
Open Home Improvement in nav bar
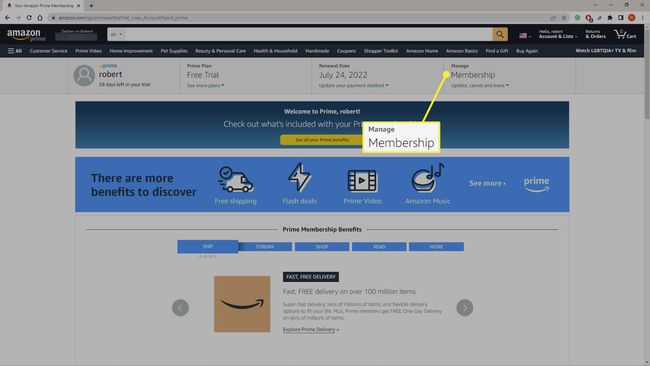click(131, 51)
